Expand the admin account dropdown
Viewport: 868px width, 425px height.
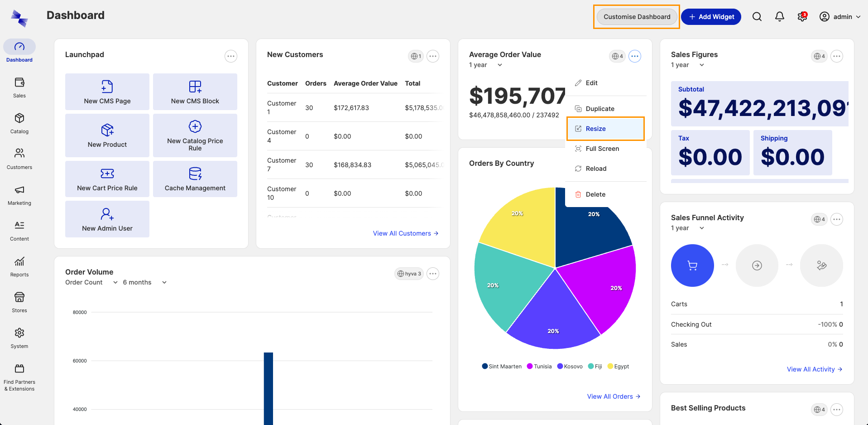pyautogui.click(x=840, y=17)
